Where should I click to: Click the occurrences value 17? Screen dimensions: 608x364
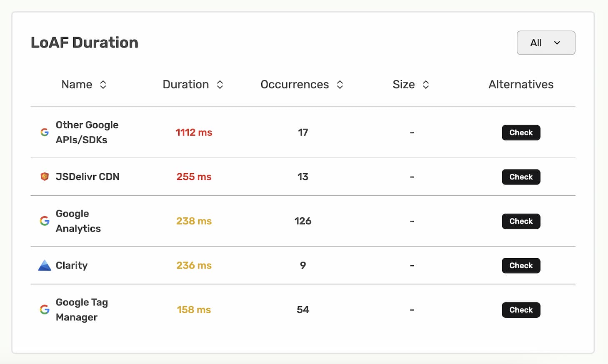(303, 132)
